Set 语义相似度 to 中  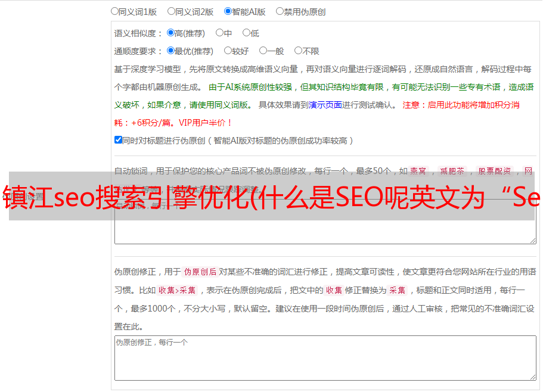(219, 33)
